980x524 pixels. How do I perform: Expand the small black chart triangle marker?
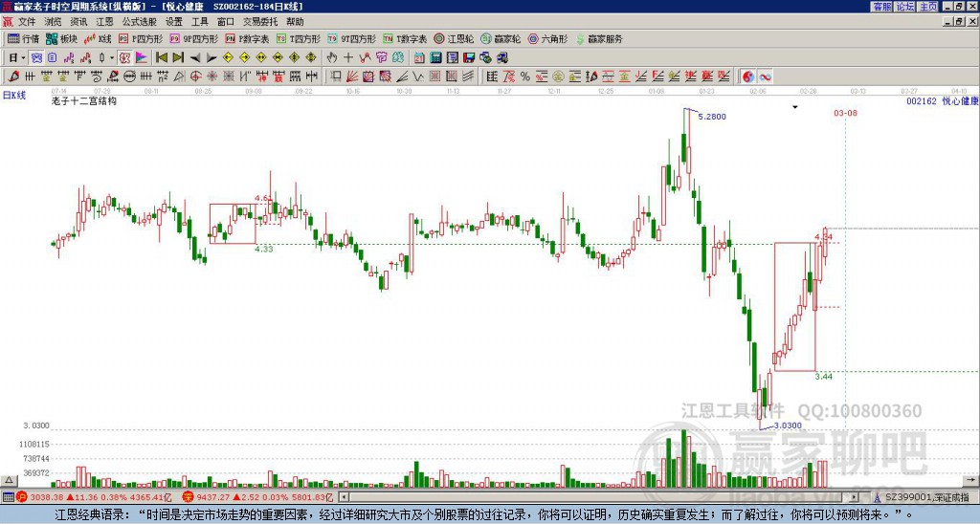coord(793,107)
